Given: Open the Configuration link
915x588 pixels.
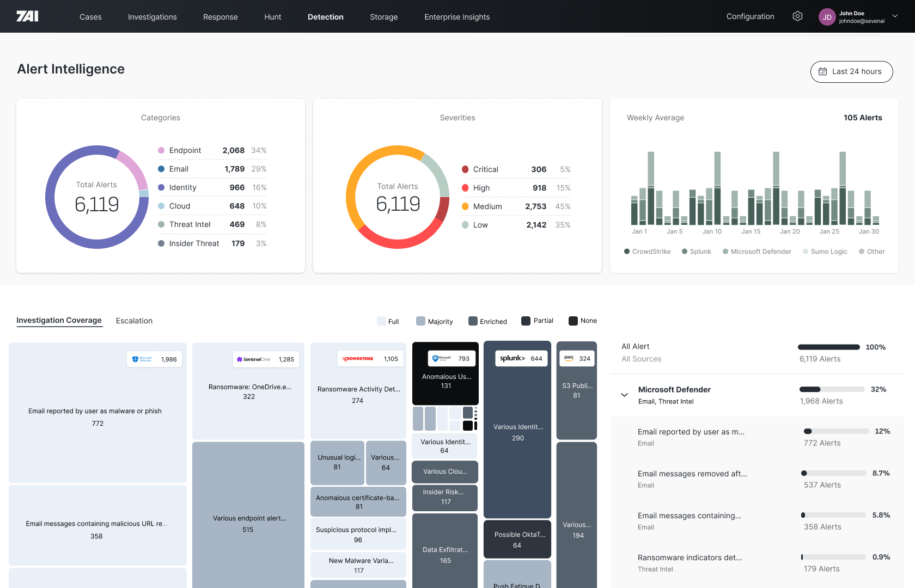Looking at the screenshot, I should (750, 16).
